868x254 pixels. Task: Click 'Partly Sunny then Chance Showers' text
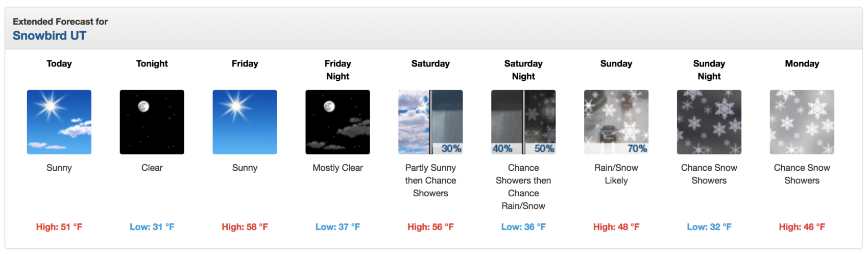431,180
